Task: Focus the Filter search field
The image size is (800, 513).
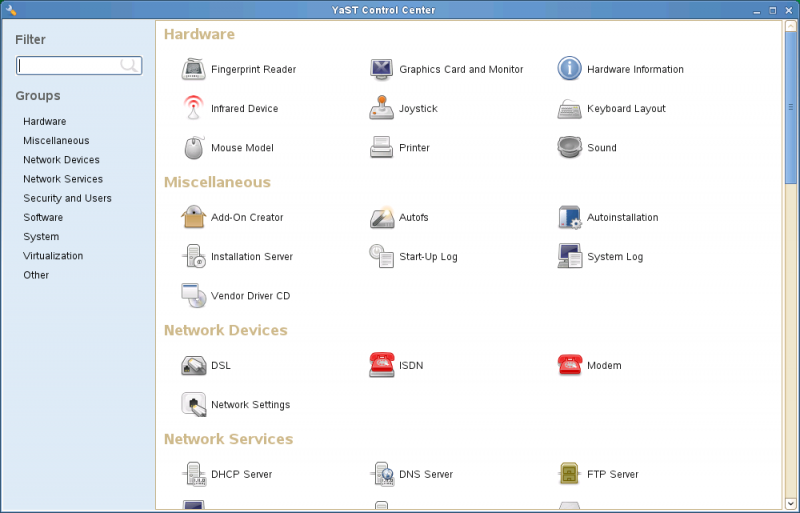Action: tap(79, 65)
